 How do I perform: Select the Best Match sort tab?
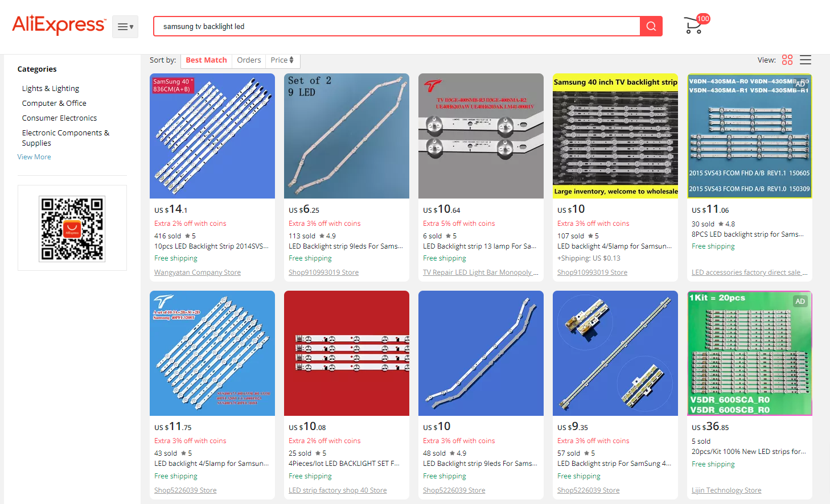coord(206,60)
